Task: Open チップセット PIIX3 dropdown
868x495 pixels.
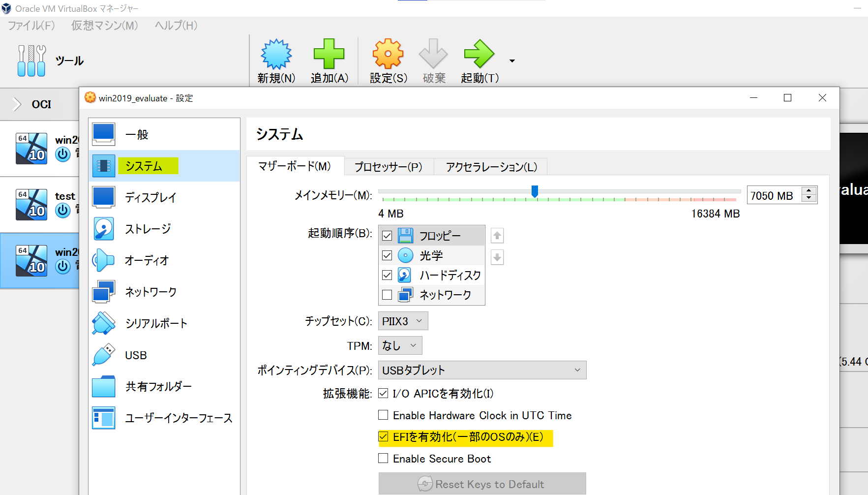Action: (x=403, y=321)
